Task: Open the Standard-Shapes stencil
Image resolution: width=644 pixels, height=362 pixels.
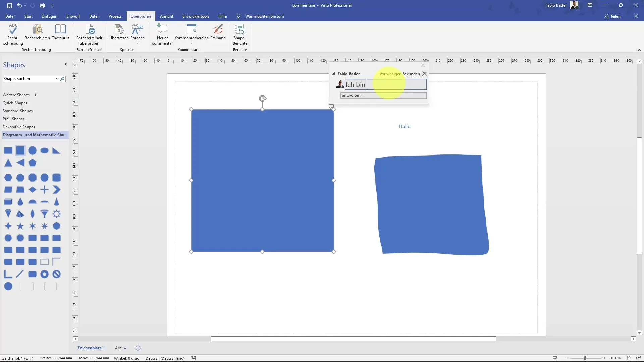Action: click(17, 111)
